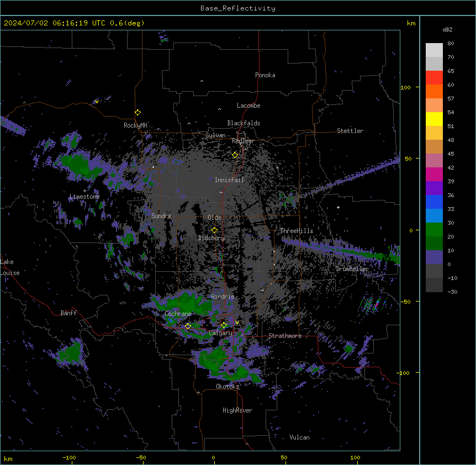Click the Drumheller map label
This screenshot has height=465, width=476.
(352, 269)
